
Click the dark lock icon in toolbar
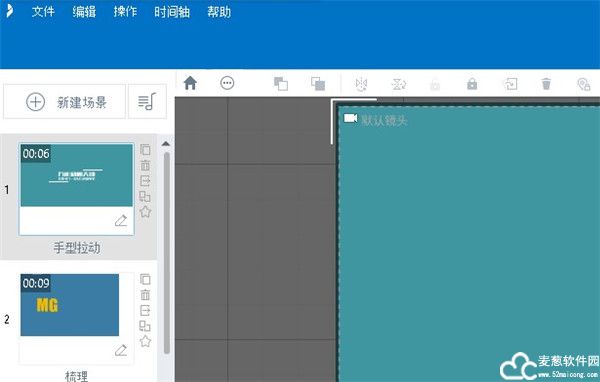472,84
